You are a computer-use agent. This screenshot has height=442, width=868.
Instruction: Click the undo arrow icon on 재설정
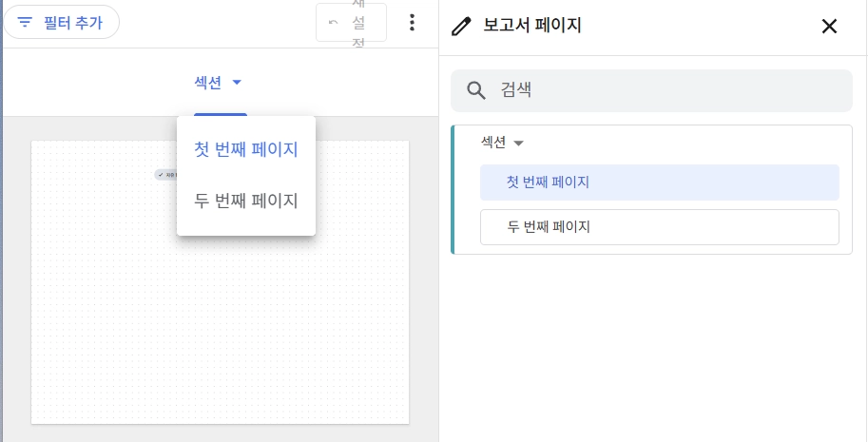(x=334, y=22)
